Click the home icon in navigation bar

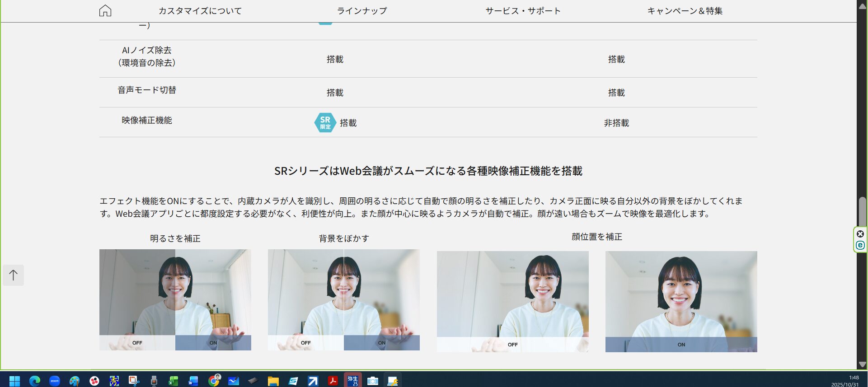pyautogui.click(x=105, y=10)
